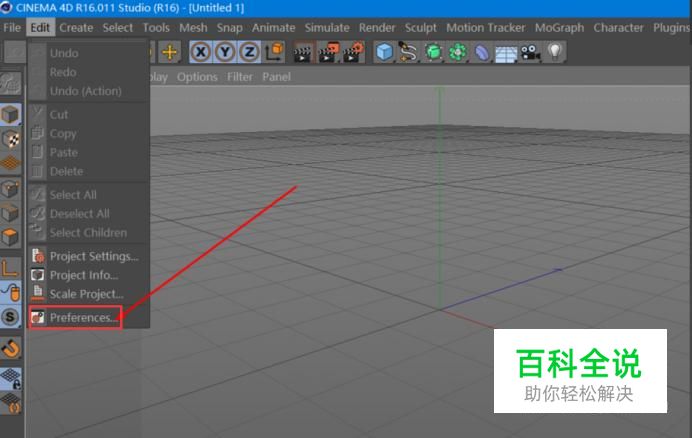Image resolution: width=692 pixels, height=438 pixels.
Task: Select Model mode cube icon
Action: coord(10,115)
